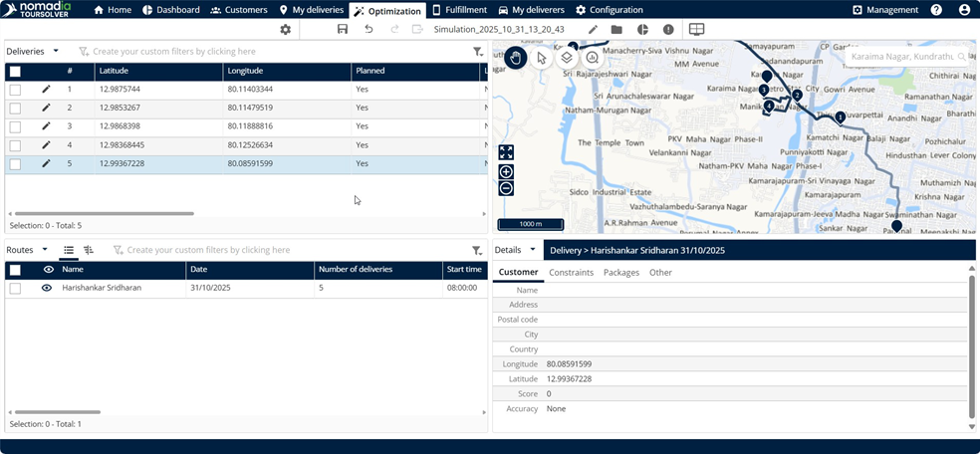Select the hand pan tool on map
980x454 pixels.
click(516, 58)
